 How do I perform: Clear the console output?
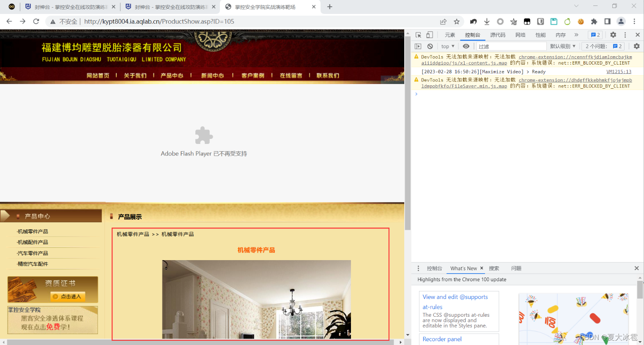[x=430, y=46]
